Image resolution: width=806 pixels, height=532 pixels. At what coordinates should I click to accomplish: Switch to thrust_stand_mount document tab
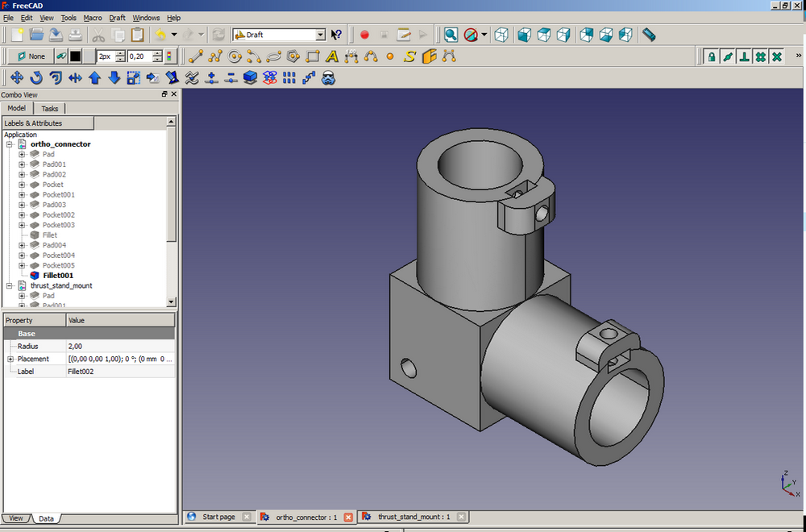413,517
